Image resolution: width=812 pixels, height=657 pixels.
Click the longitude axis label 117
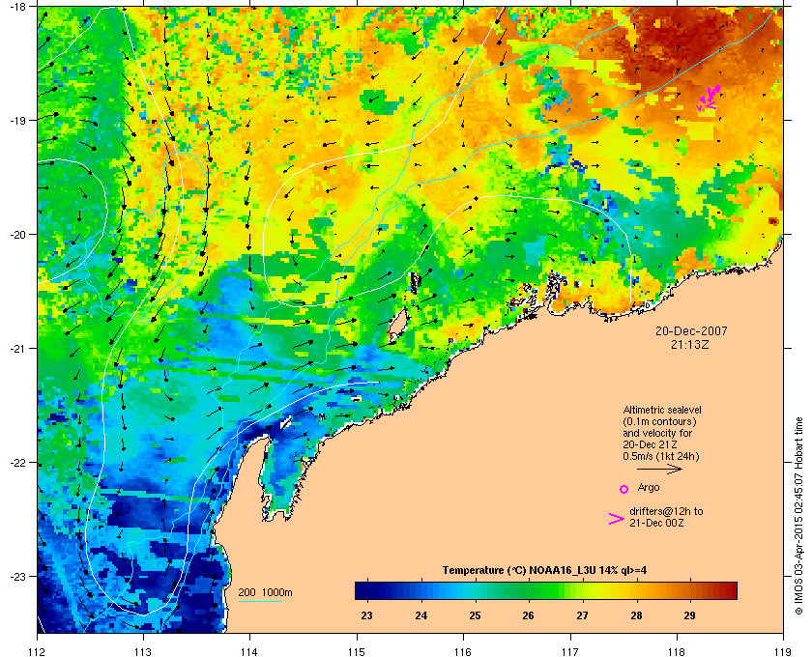[569, 651]
